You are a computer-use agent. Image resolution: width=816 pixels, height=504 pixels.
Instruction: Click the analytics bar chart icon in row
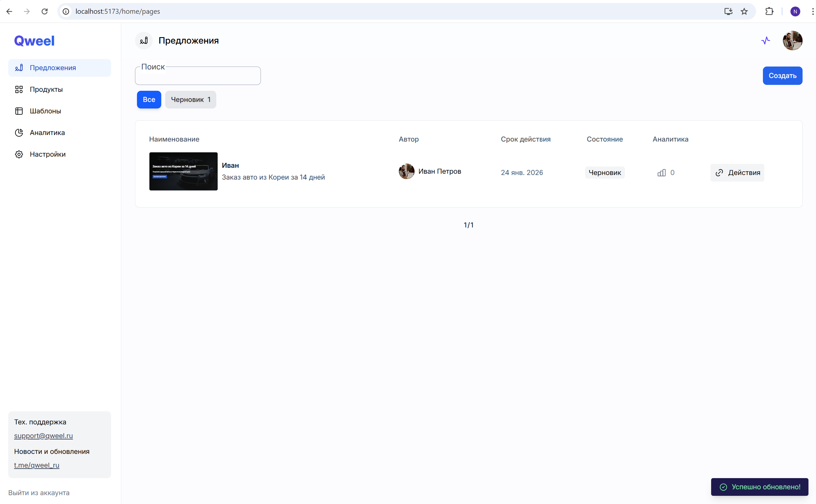click(x=661, y=173)
